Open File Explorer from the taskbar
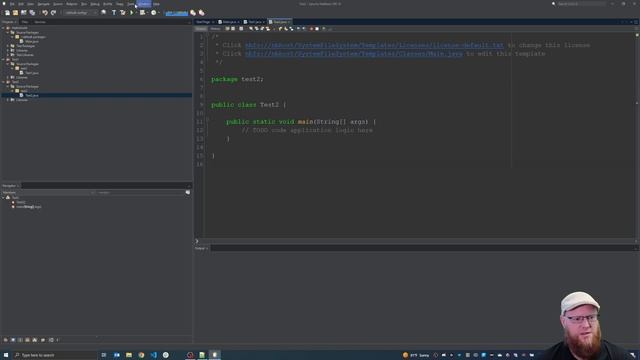 pos(129,355)
